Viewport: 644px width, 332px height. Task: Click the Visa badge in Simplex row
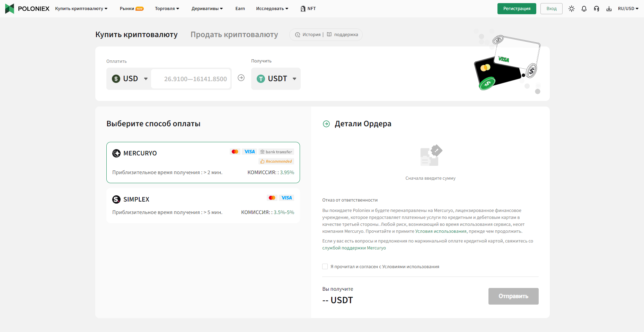click(x=286, y=198)
